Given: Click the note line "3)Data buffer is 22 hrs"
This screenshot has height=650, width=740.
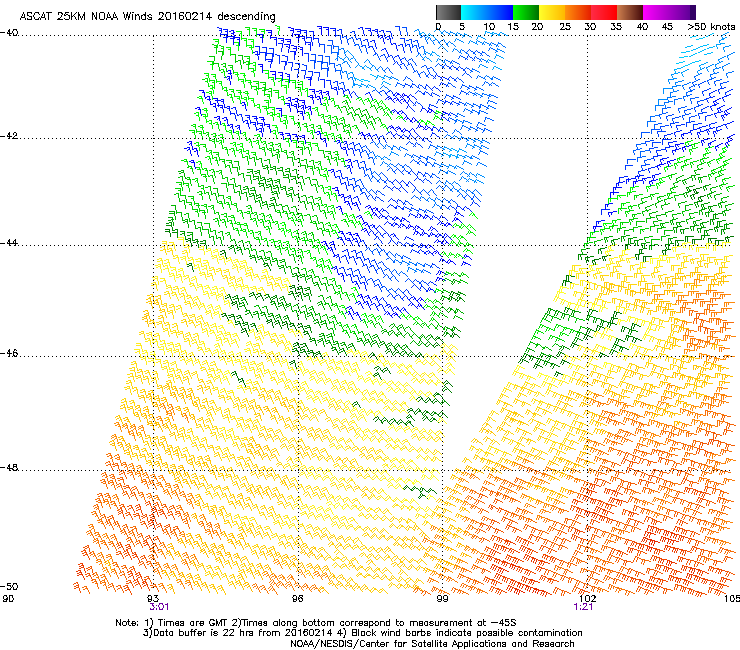Looking at the screenshot, I should tap(362, 633).
